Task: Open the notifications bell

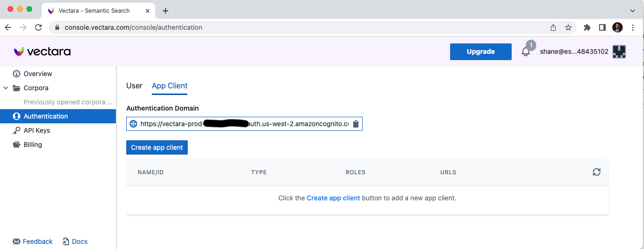Action: pyautogui.click(x=525, y=52)
